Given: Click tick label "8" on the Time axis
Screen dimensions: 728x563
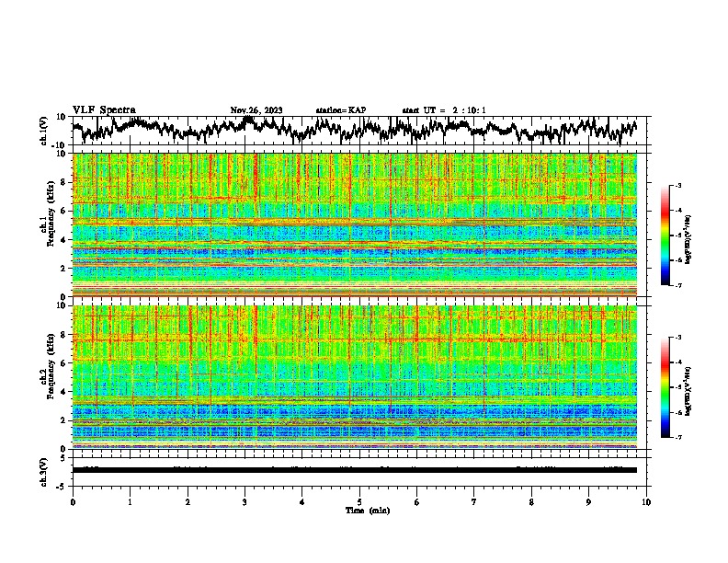Looking at the screenshot, I should [531, 502].
